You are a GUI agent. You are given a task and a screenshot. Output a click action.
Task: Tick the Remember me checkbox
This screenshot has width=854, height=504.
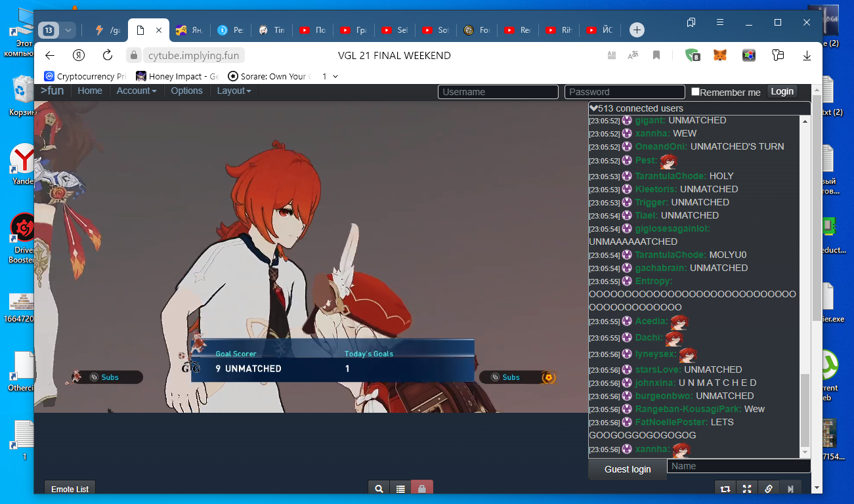(x=695, y=91)
